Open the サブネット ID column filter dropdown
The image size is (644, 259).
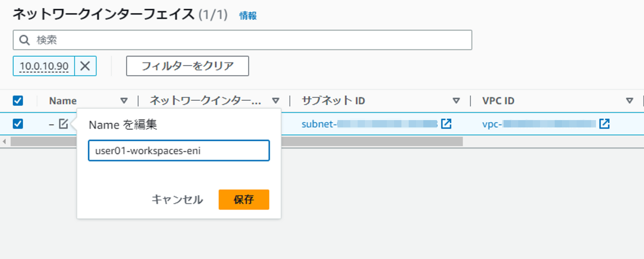click(x=457, y=100)
